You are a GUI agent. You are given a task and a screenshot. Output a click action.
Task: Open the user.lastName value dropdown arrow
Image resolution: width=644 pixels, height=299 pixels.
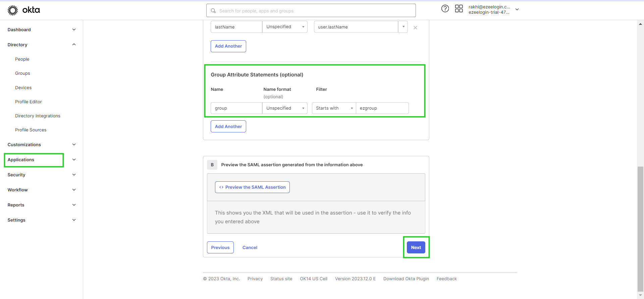click(403, 27)
